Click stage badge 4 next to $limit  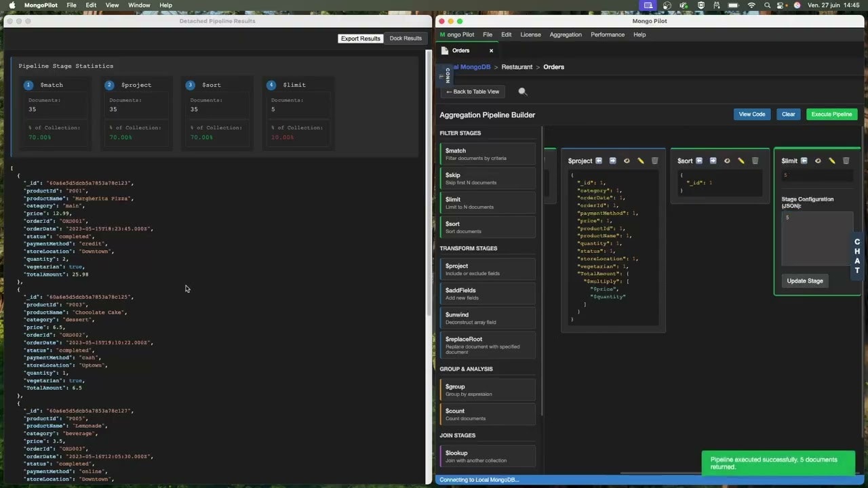click(x=271, y=85)
